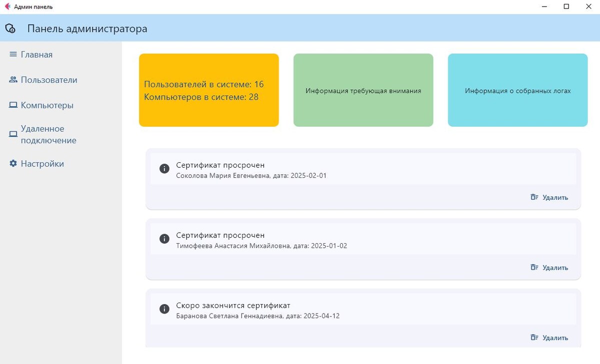The width and height of the screenshot is (600, 364).
Task: Select the yellow users and computers card
Action: (209, 90)
